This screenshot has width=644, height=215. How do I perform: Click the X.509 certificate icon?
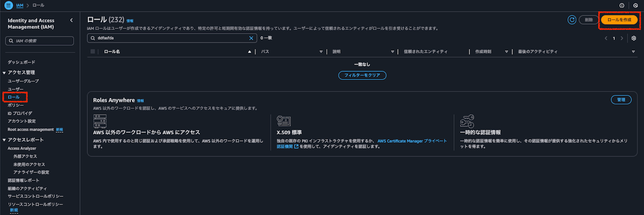[x=283, y=121]
